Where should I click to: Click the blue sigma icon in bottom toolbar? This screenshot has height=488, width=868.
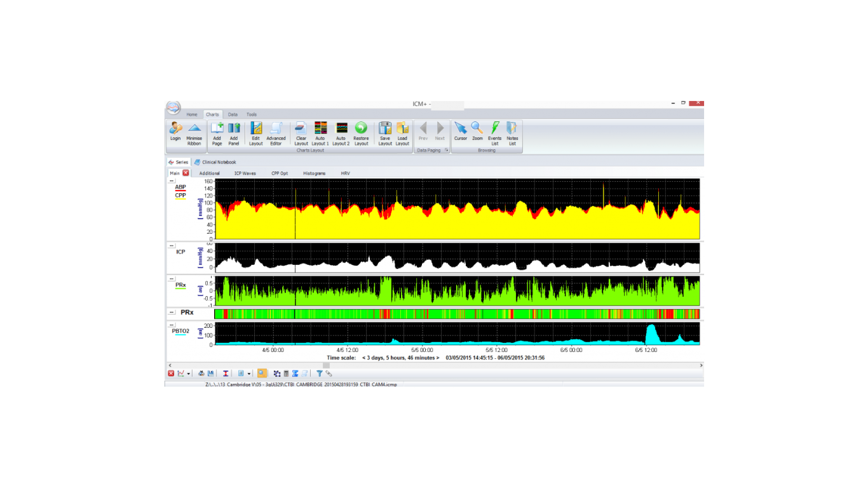(295, 374)
